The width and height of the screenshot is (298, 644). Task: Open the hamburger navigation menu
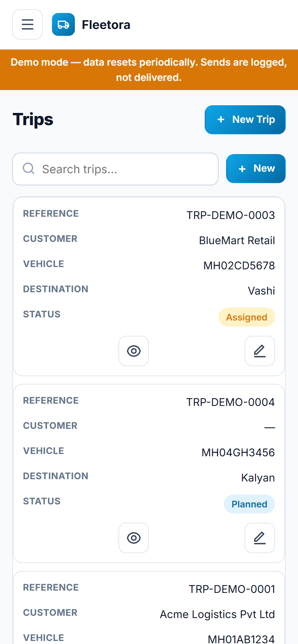coord(28,24)
